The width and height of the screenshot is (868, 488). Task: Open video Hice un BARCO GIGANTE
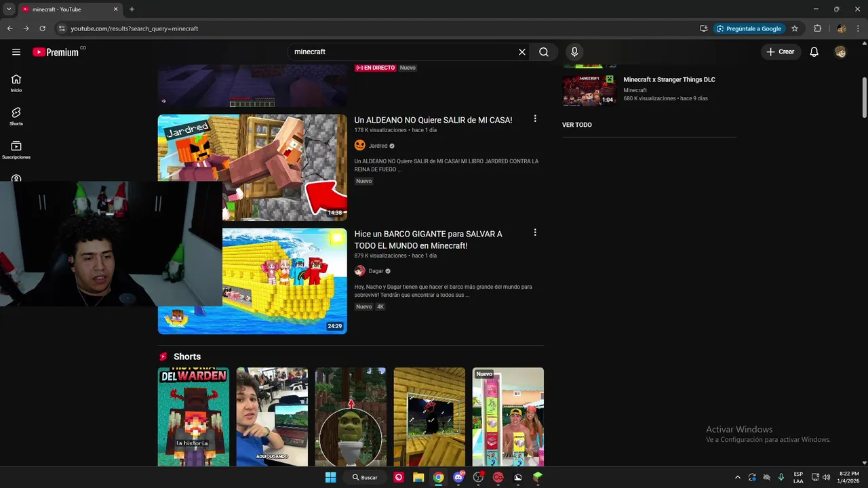coord(428,240)
